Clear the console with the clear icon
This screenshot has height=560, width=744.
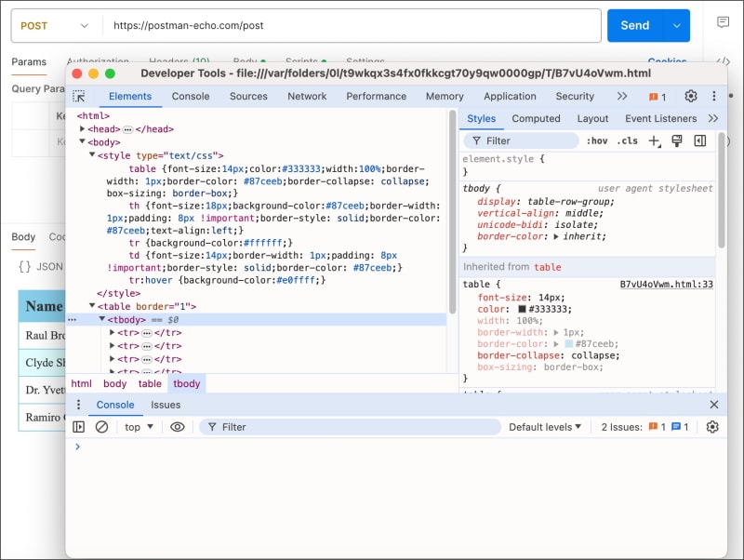click(101, 427)
